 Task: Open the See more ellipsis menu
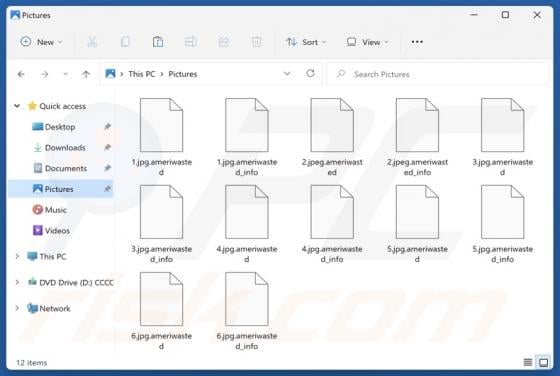417,42
